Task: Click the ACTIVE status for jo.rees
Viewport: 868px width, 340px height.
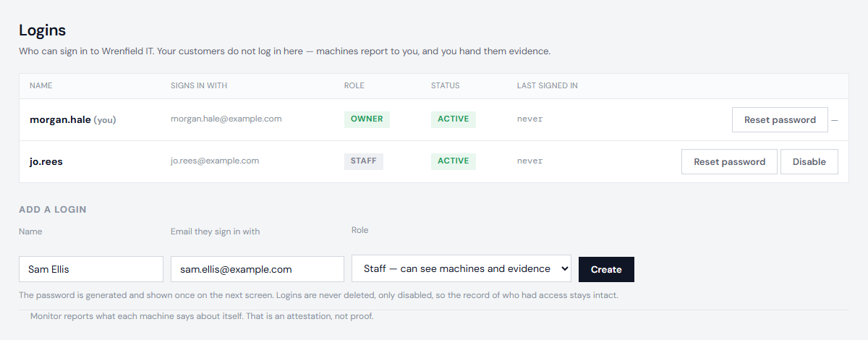Action: 454,161
